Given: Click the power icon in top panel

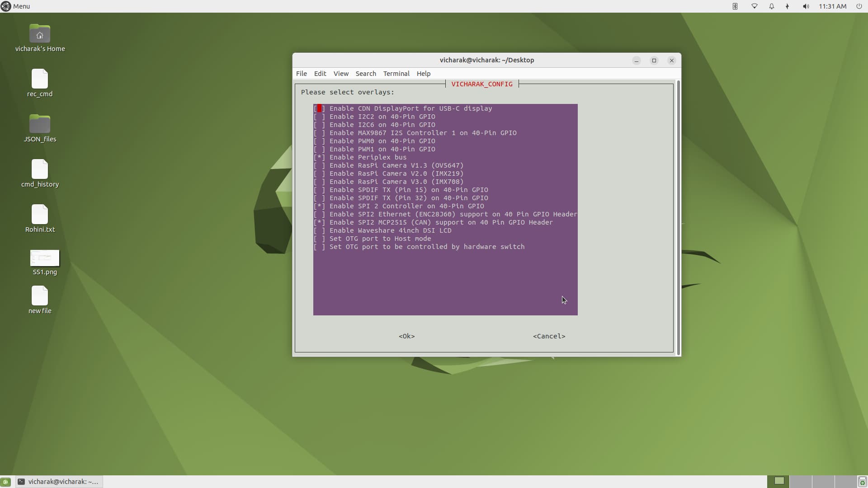Looking at the screenshot, I should (x=859, y=6).
